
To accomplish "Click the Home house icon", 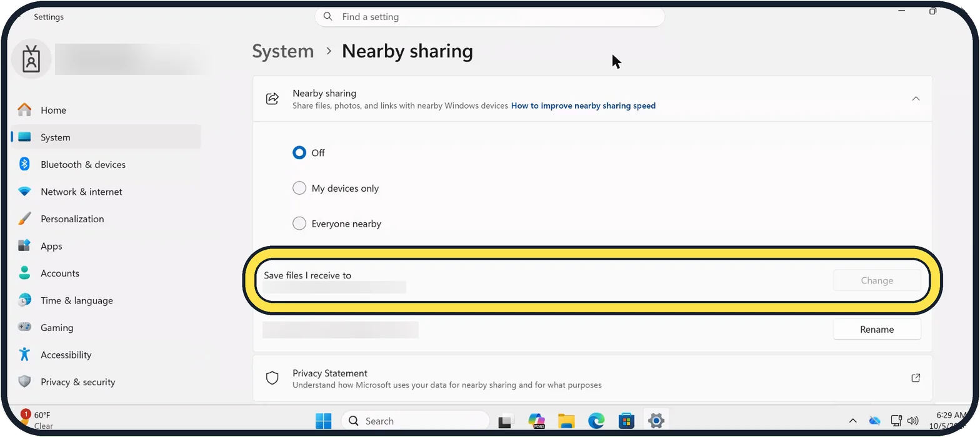I will (x=24, y=110).
